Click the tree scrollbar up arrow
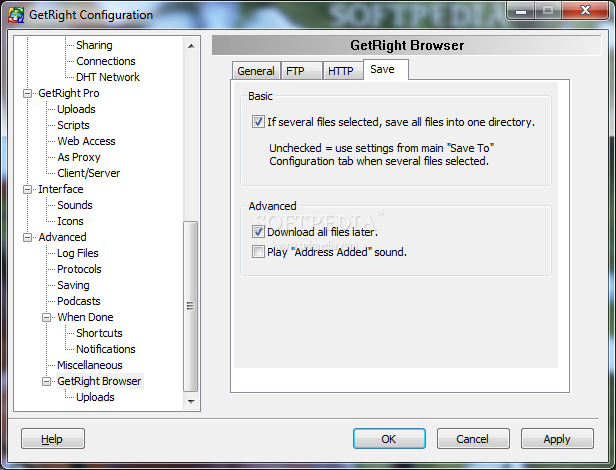Image resolution: width=616 pixels, height=470 pixels. [x=191, y=46]
